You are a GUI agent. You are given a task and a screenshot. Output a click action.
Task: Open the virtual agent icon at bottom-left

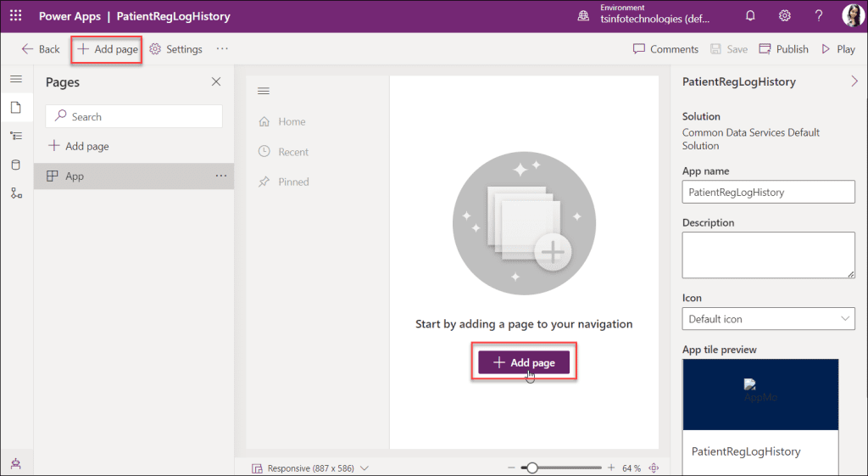click(x=15, y=464)
